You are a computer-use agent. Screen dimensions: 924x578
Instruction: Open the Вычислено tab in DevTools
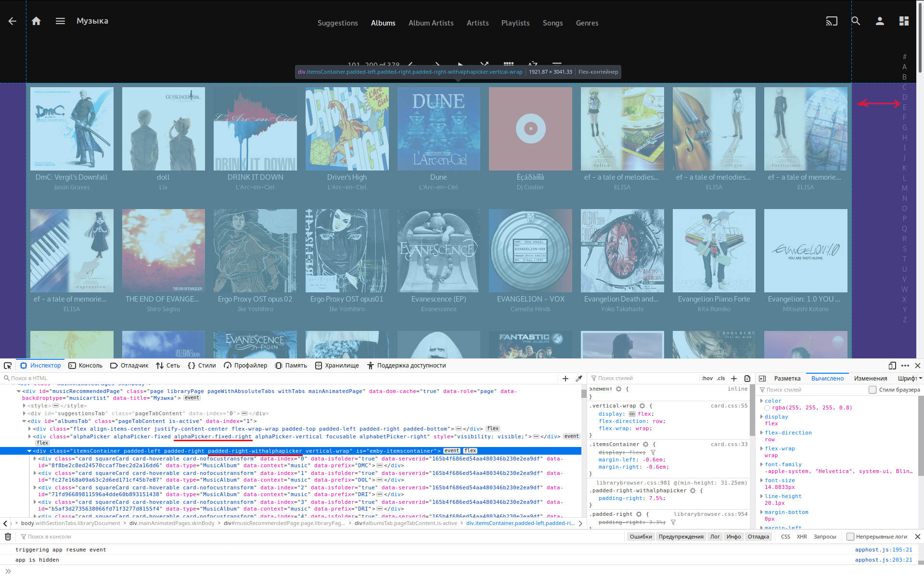coord(827,378)
